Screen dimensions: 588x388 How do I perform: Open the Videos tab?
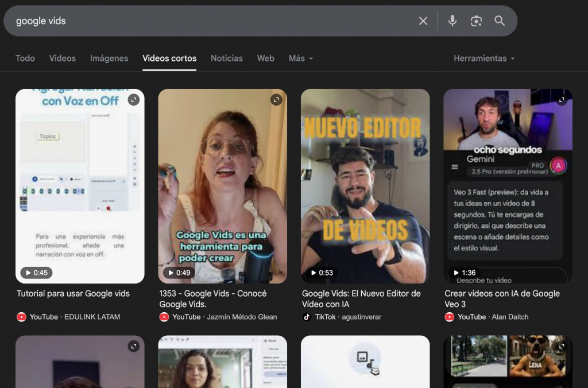[x=62, y=59]
